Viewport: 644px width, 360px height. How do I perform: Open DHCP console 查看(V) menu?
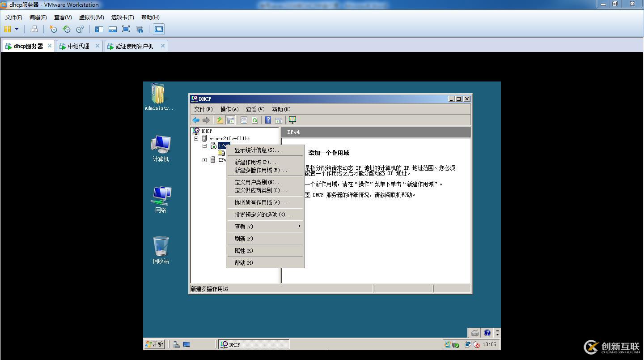point(255,109)
